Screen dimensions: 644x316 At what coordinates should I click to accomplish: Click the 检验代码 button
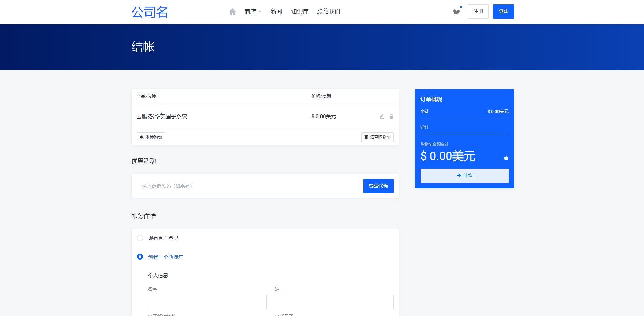point(378,186)
